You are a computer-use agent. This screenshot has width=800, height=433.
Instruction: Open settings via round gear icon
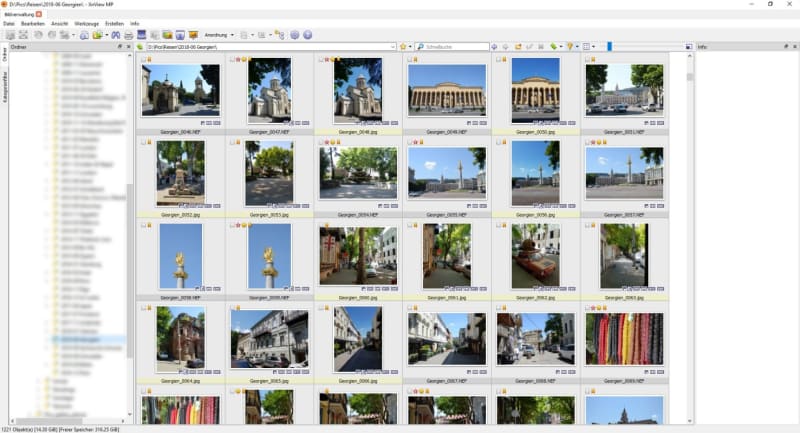tap(294, 35)
